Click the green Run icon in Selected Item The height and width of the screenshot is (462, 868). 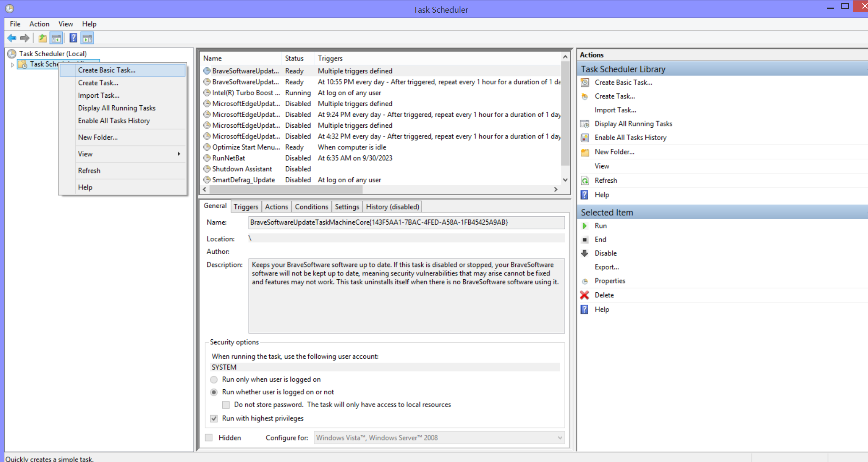(584, 226)
